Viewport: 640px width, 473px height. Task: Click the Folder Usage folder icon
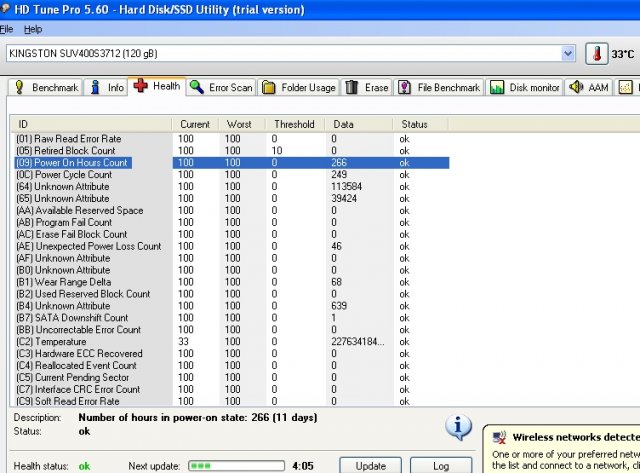(270, 88)
